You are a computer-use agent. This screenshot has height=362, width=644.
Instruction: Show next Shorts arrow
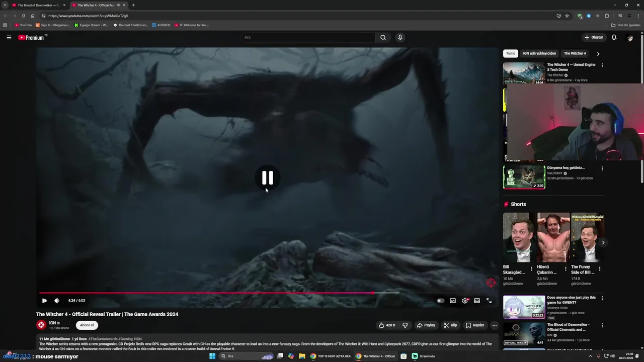tap(603, 242)
